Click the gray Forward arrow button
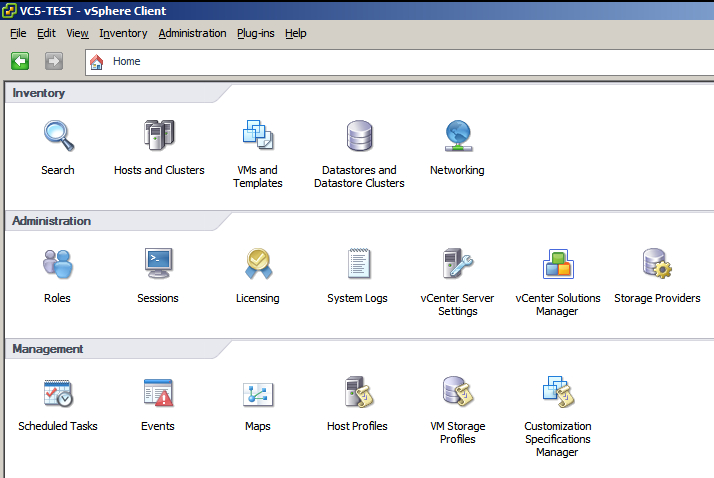The image size is (714, 478). tap(54, 61)
